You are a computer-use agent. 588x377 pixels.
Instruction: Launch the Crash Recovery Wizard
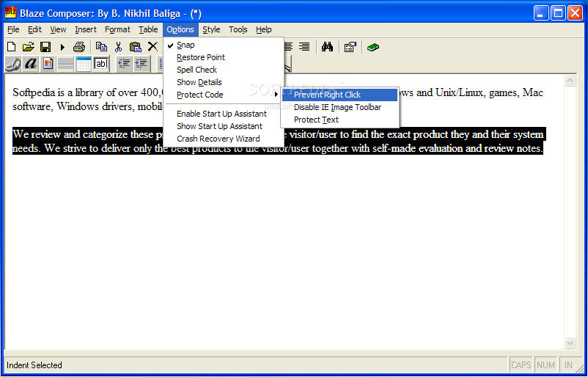click(x=224, y=139)
